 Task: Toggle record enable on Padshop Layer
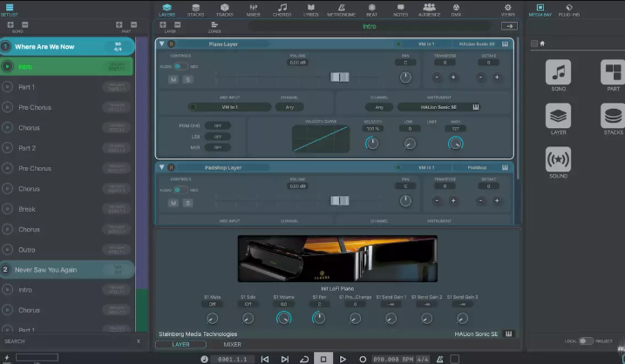tap(171, 168)
